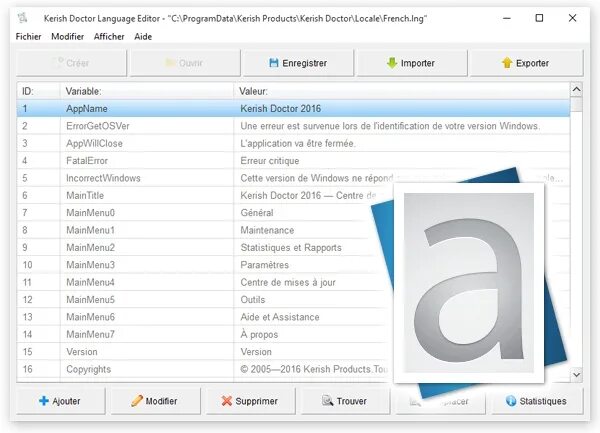Select the AppWillClose variable row
This screenshot has width=600, height=433.
[x=293, y=143]
